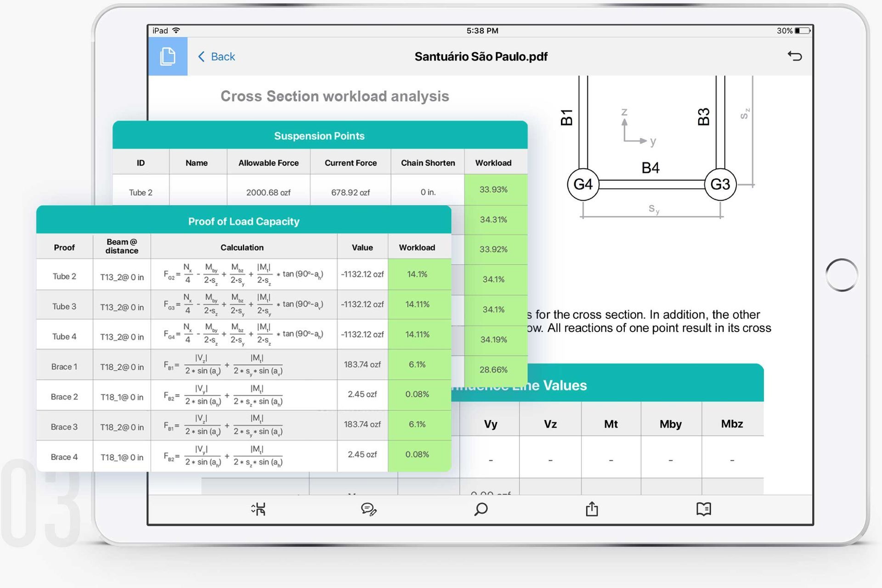This screenshot has height=588, width=882.
Task: Click the undo arrow icon
Action: 794,56
